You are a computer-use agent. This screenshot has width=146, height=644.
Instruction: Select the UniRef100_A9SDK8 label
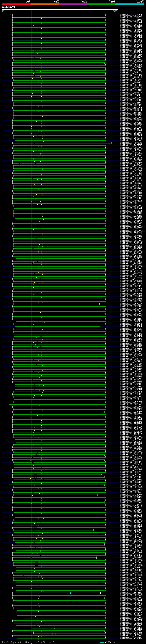[131, 32]
